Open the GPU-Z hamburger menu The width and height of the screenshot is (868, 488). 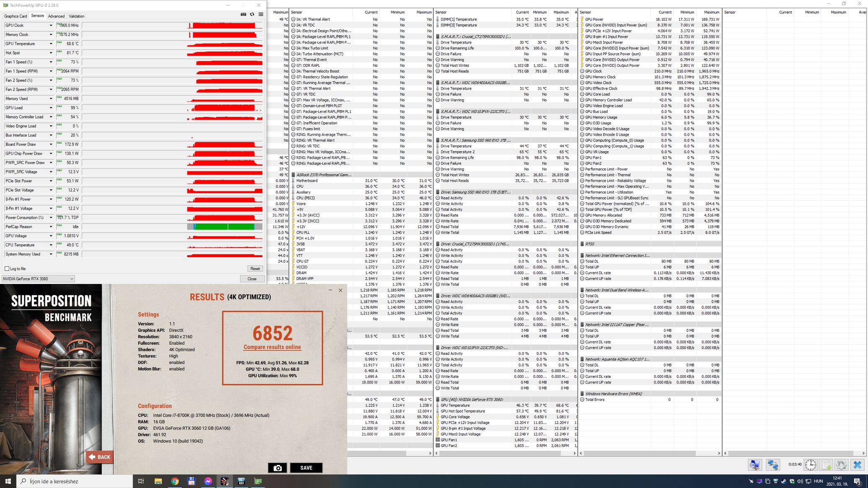(x=261, y=14)
